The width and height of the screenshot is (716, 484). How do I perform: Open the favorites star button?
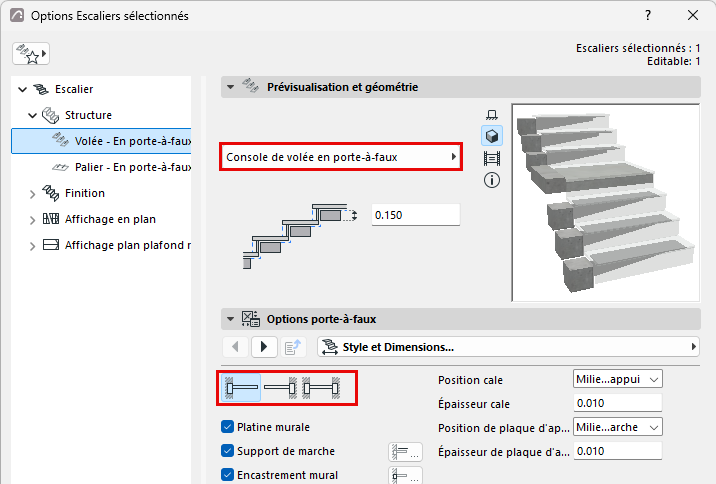coord(31,54)
